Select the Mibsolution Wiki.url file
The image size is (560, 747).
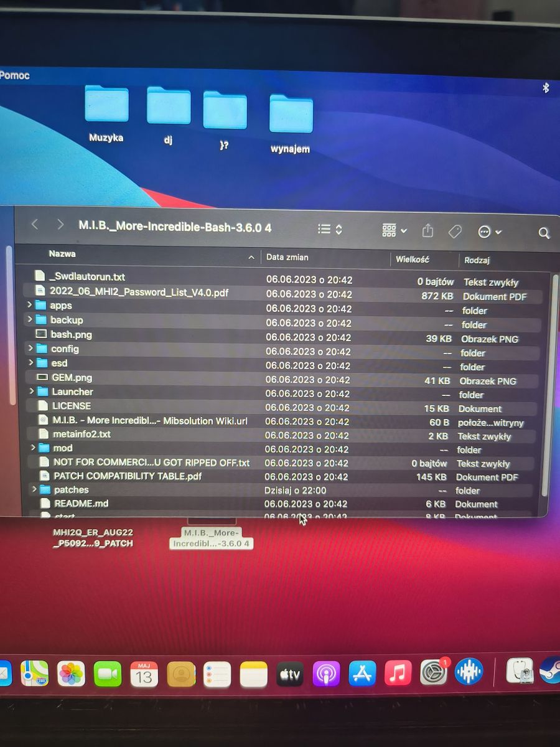tap(150, 421)
